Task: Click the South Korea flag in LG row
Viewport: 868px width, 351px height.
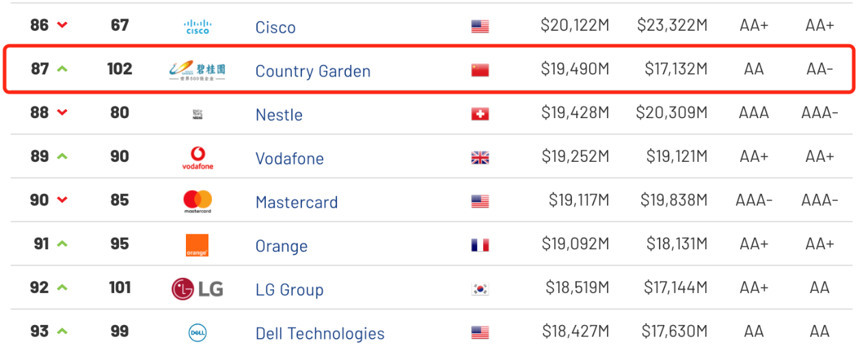Action: pos(480,289)
